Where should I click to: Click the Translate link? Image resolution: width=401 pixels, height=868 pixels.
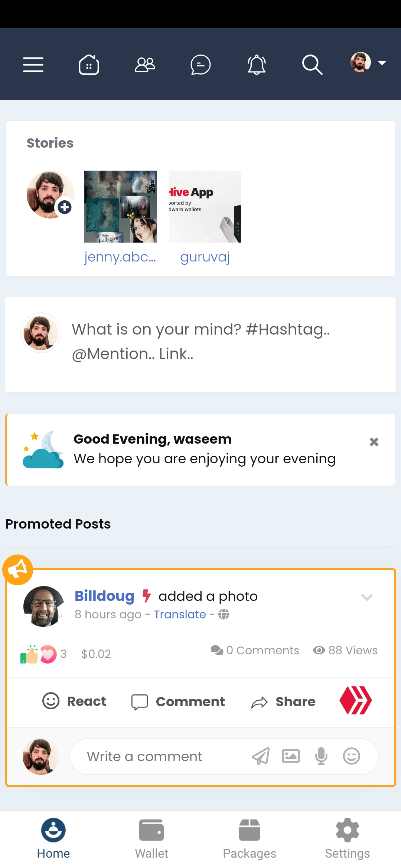[180, 614]
